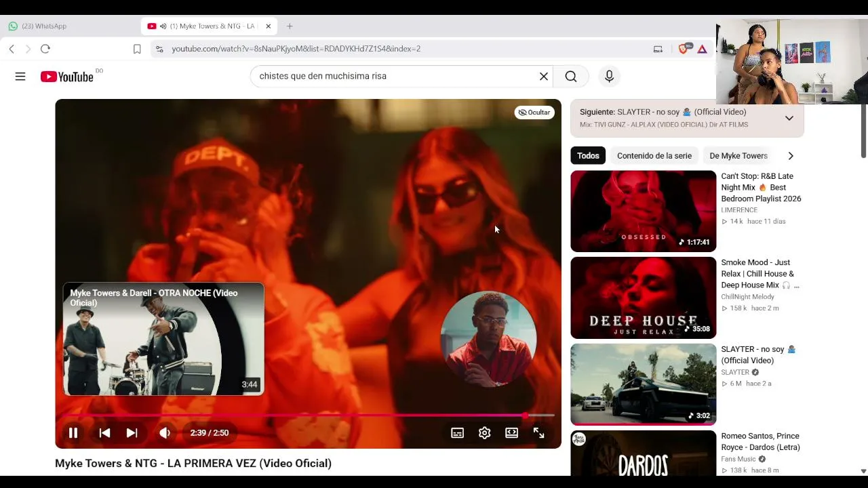The width and height of the screenshot is (868, 488).
Task: Mute the tab using its speaker icon
Action: (163, 26)
